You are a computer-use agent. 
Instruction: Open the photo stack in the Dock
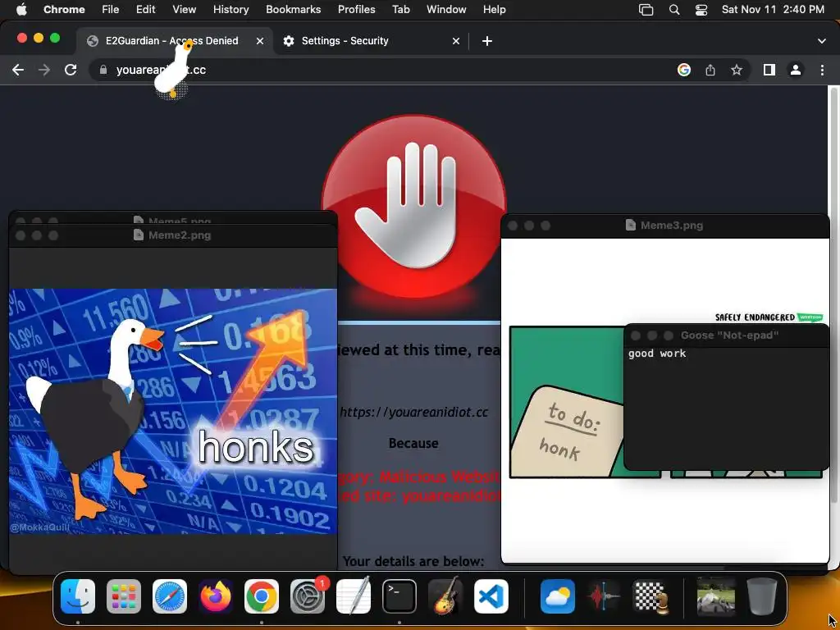pos(715,596)
